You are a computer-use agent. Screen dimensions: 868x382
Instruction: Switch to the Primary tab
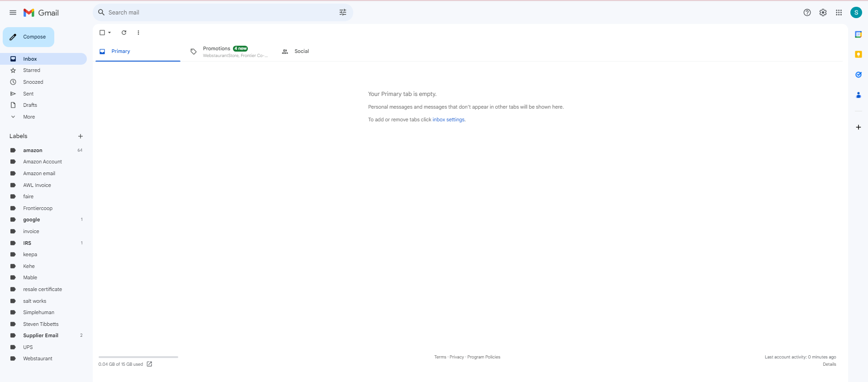click(138, 52)
